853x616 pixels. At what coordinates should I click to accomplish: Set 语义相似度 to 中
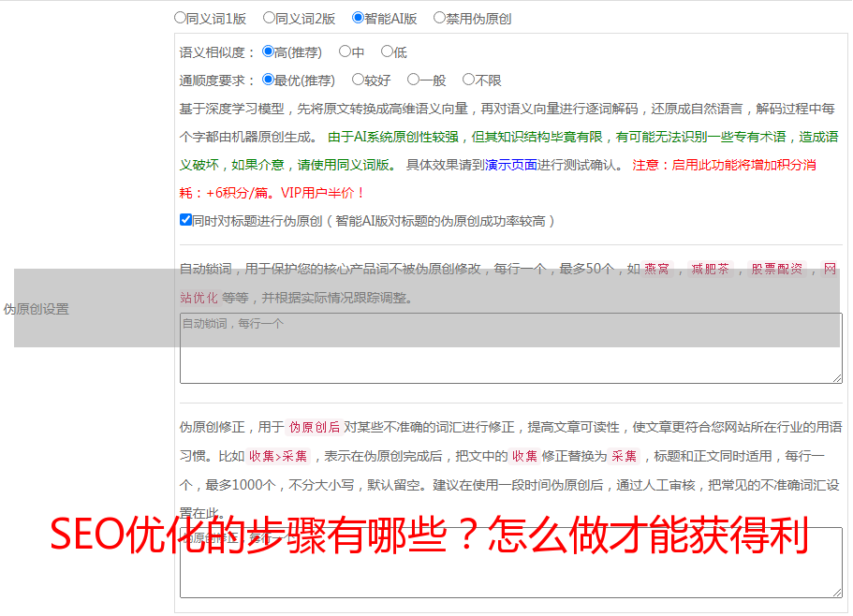(x=345, y=51)
